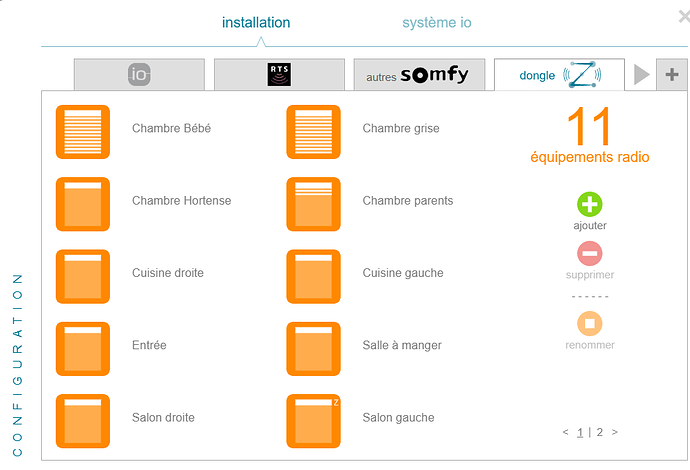
Task: Switch to the io protocol tab
Action: (x=139, y=74)
